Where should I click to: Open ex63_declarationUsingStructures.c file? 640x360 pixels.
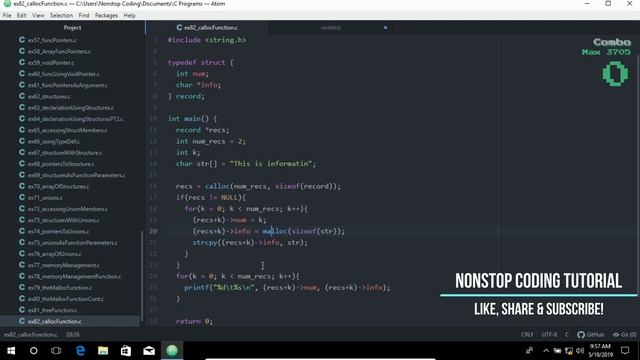click(x=71, y=108)
